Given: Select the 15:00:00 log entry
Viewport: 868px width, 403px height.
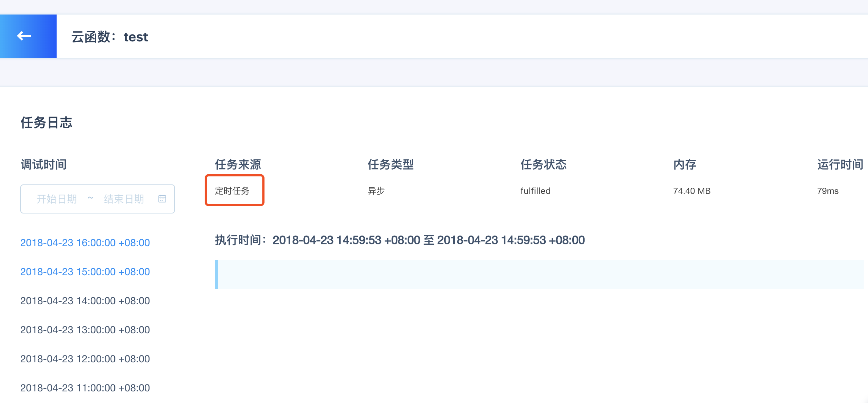Looking at the screenshot, I should click(x=85, y=272).
